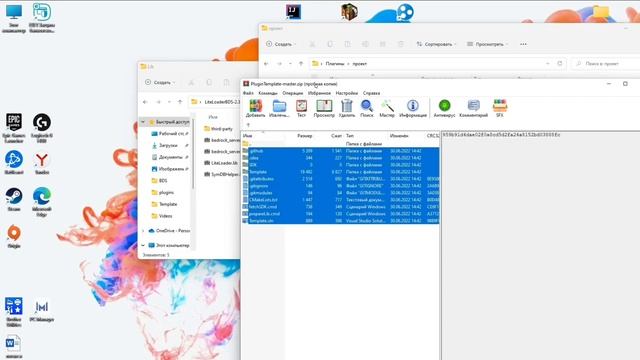The width and height of the screenshot is (640, 360).
Task: Open the Команды menu in WinRAR
Action: pyautogui.click(x=268, y=93)
